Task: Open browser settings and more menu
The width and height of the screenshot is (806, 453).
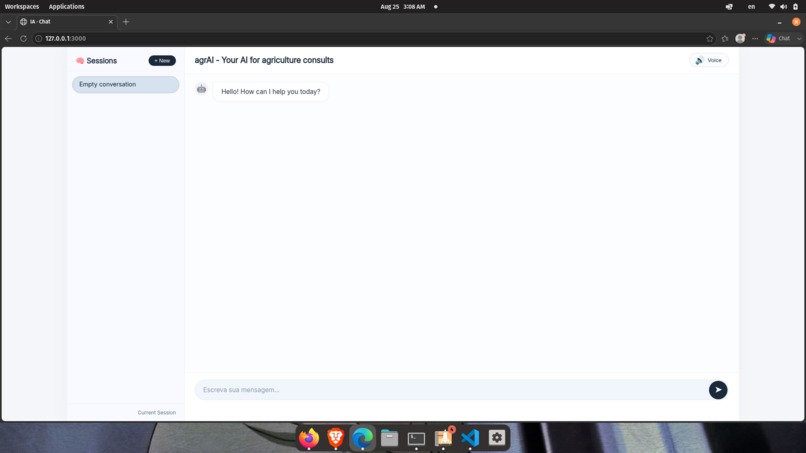Action: coord(755,39)
